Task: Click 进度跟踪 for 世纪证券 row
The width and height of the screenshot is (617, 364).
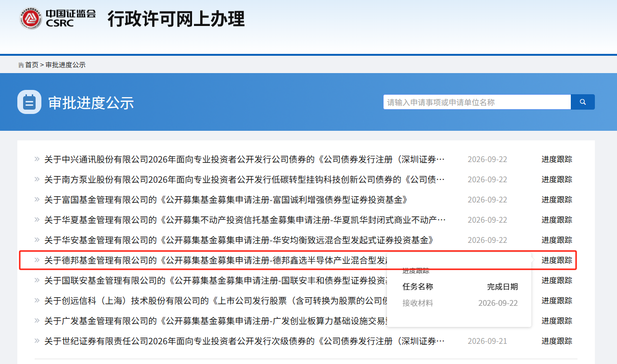Action: point(557,341)
